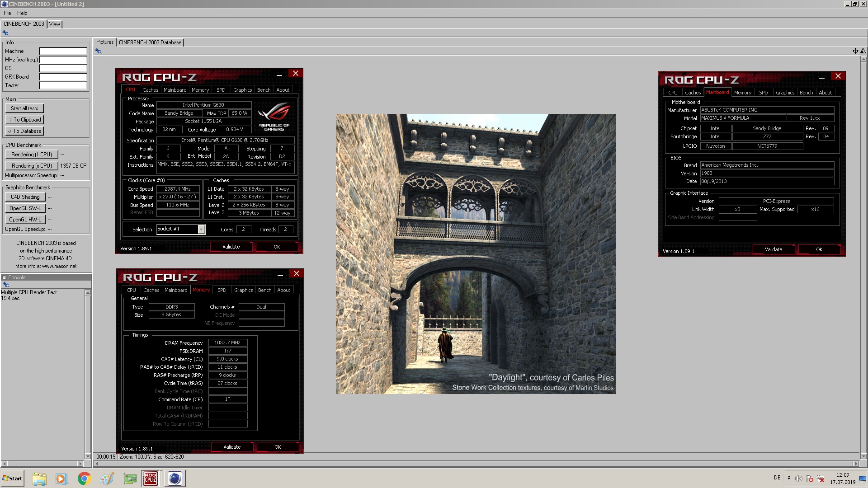
Task: Click into the MHz (real freq.) field
Action: (63, 60)
